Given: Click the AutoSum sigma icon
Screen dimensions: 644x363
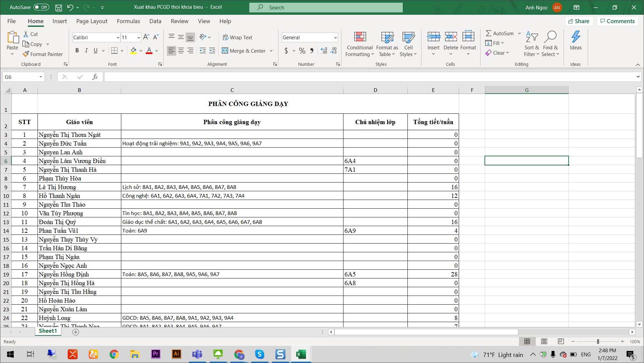Looking at the screenshot, I should (489, 33).
